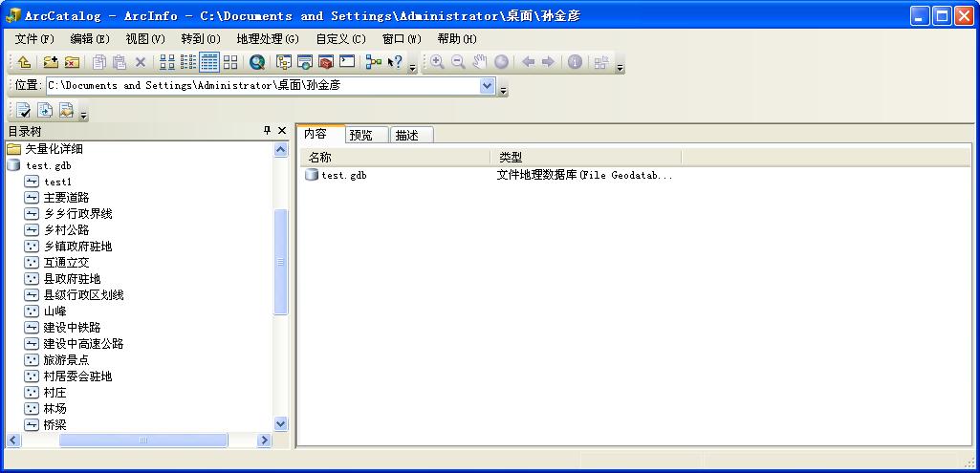This screenshot has width=980, height=473.
Task: Sort by the 类型 column header
Action: click(586, 158)
